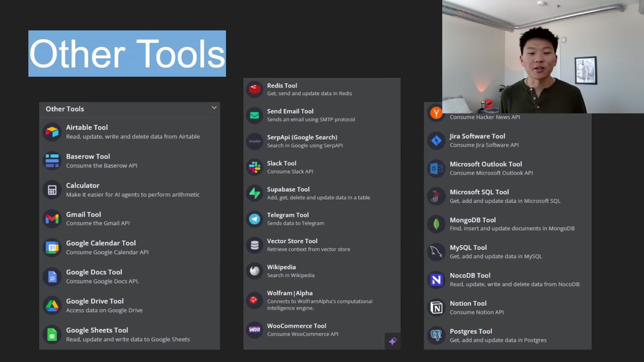Screen dimensions: 644x362
Task: Select the Microsoft Outlook Tool title
Action: [486, 164]
